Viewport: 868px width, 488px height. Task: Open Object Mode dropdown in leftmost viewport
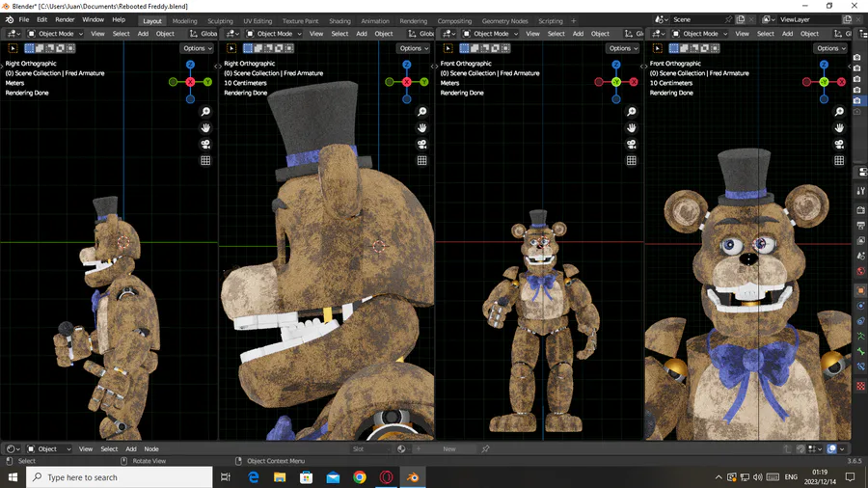pyautogui.click(x=55, y=34)
